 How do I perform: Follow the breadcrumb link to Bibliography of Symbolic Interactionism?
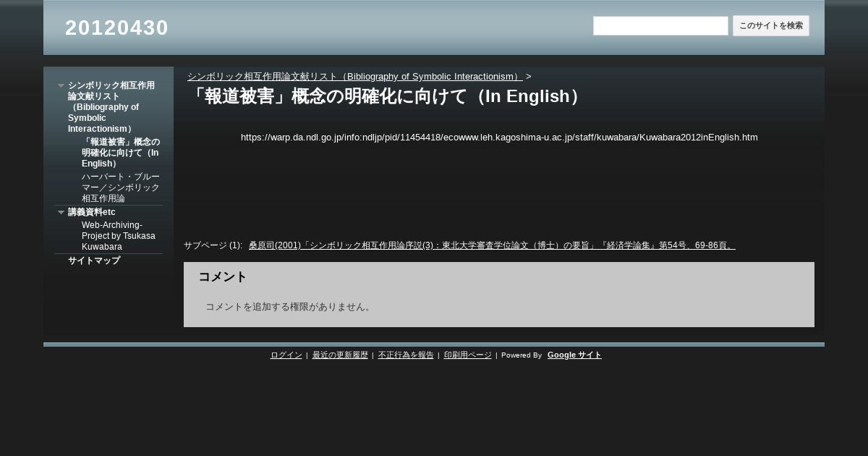(x=355, y=76)
